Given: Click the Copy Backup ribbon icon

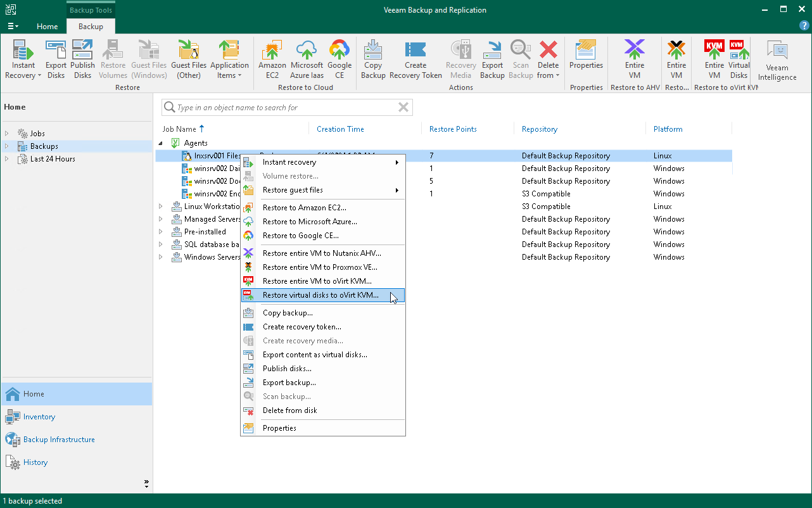Looking at the screenshot, I should [372, 57].
